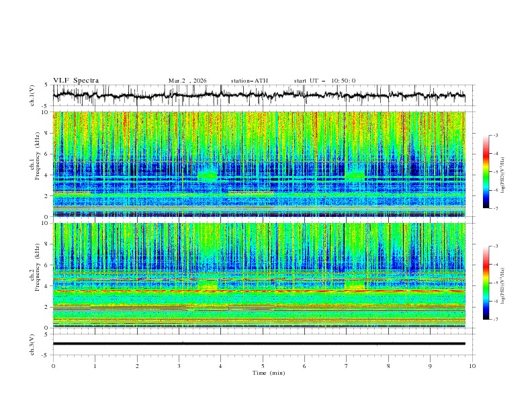Screen dimensions: 532x411
Task: Select the ch.3 flat waveform trace
Action: tap(259, 344)
